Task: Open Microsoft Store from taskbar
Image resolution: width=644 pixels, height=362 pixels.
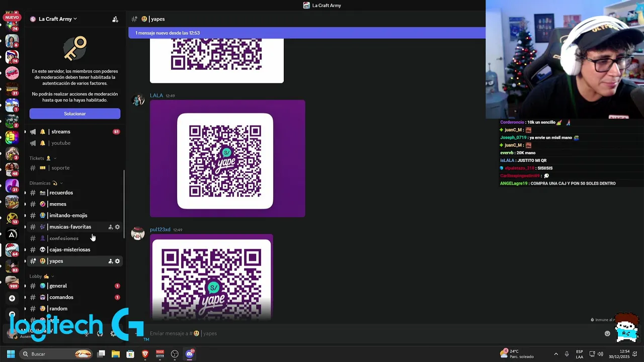Action: point(130,354)
